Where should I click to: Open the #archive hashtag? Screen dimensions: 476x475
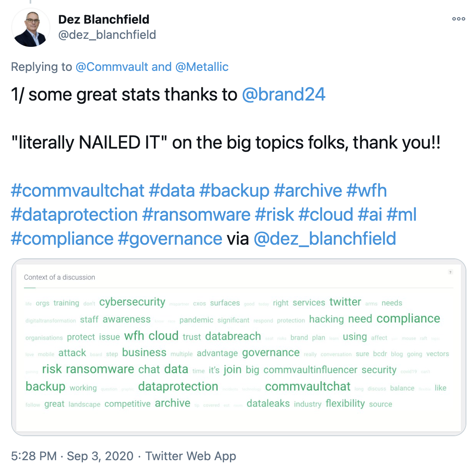[x=308, y=191]
